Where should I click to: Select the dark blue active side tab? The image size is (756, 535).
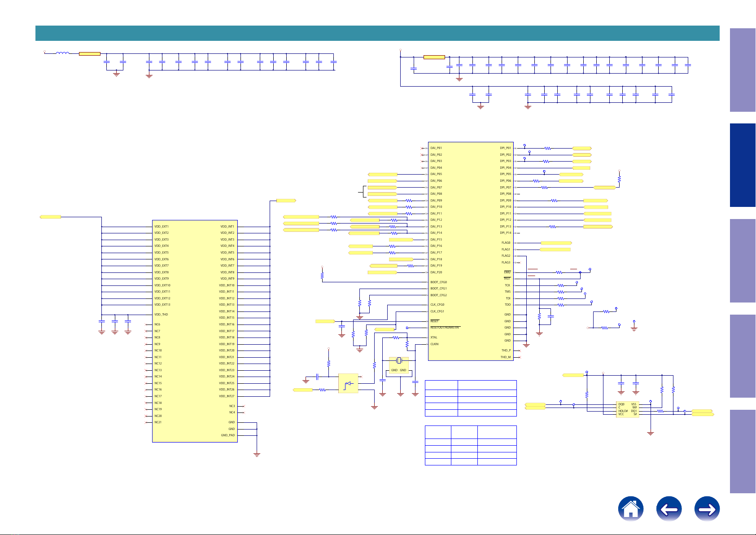pyautogui.click(x=743, y=165)
